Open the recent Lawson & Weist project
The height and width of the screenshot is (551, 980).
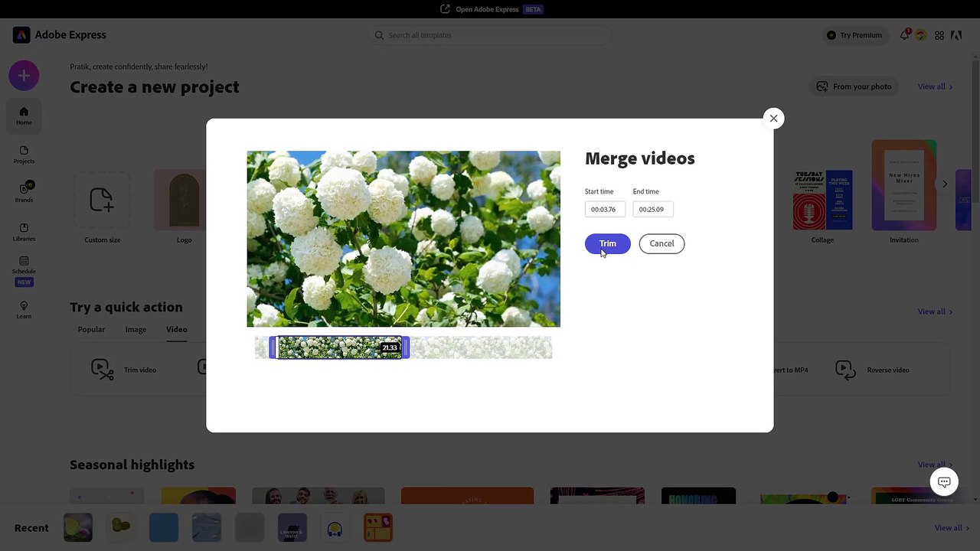292,528
